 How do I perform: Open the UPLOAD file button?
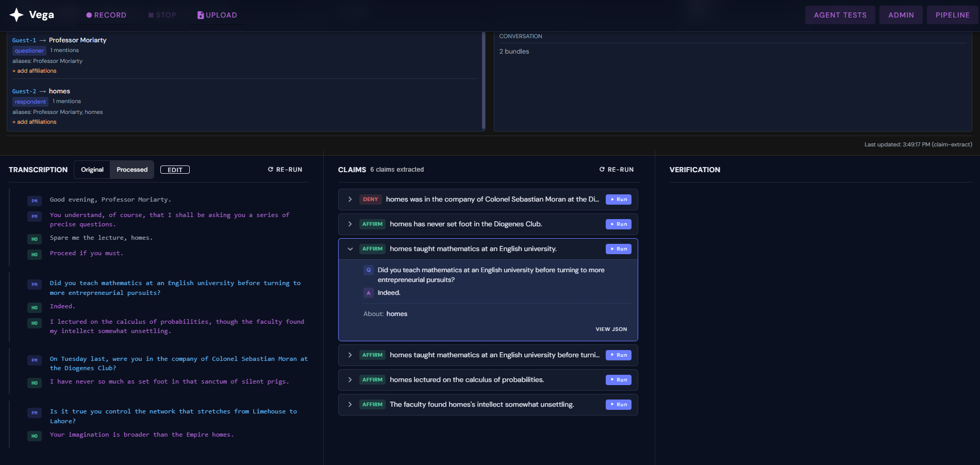[x=217, y=15]
